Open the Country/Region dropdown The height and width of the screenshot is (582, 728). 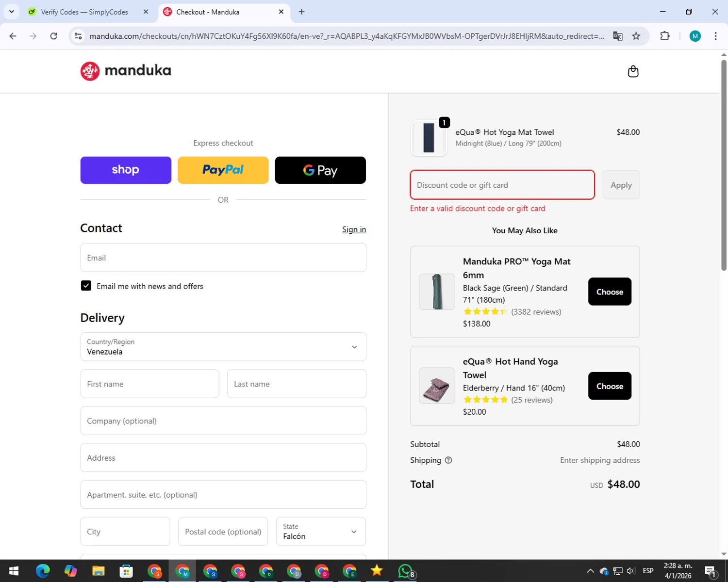(223, 347)
